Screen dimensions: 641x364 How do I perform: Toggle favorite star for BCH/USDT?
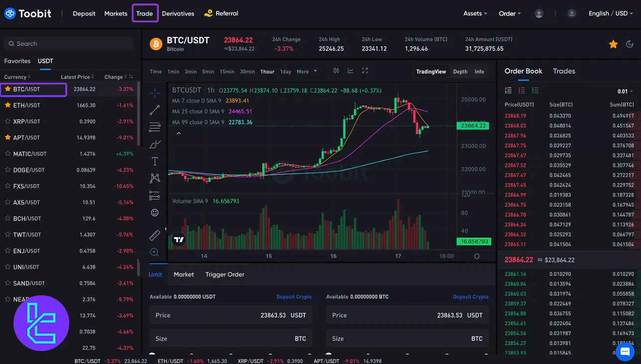[8, 218]
